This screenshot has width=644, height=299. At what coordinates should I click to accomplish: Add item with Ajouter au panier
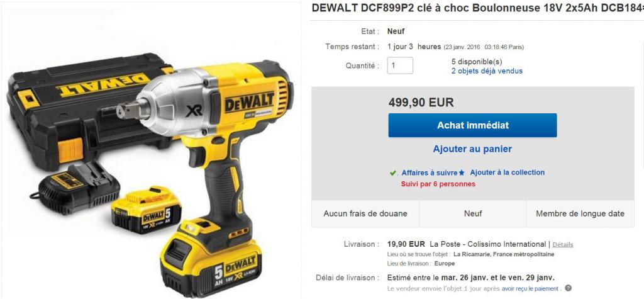(472, 149)
